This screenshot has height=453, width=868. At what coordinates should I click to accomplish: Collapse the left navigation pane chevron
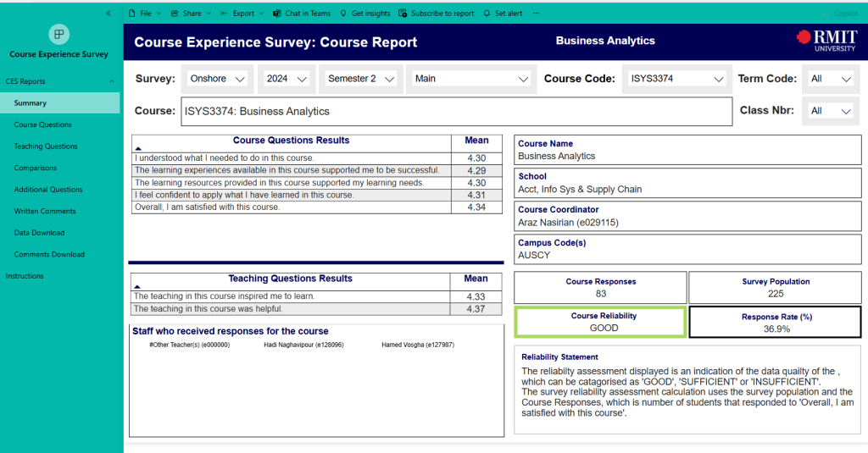coord(108,14)
